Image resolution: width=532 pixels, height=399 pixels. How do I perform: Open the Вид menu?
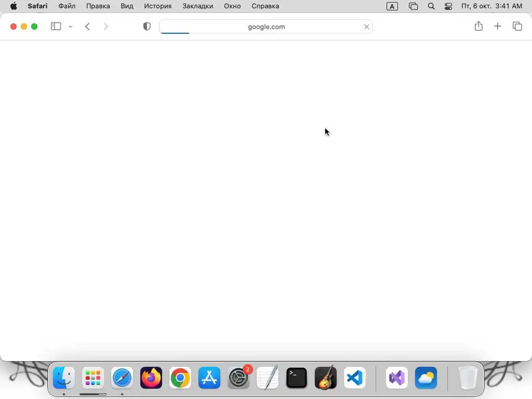pyautogui.click(x=127, y=6)
